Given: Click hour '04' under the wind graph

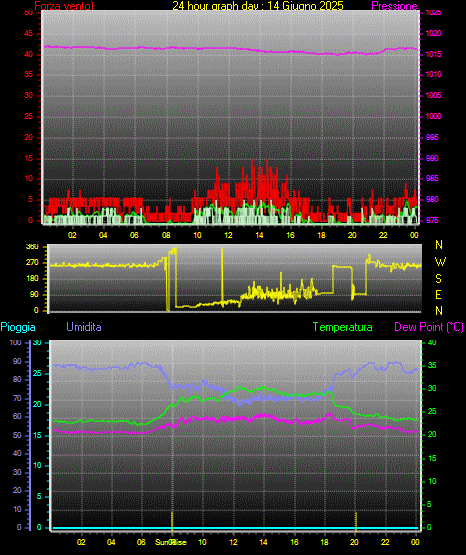Looking at the screenshot, I should 103,235.
